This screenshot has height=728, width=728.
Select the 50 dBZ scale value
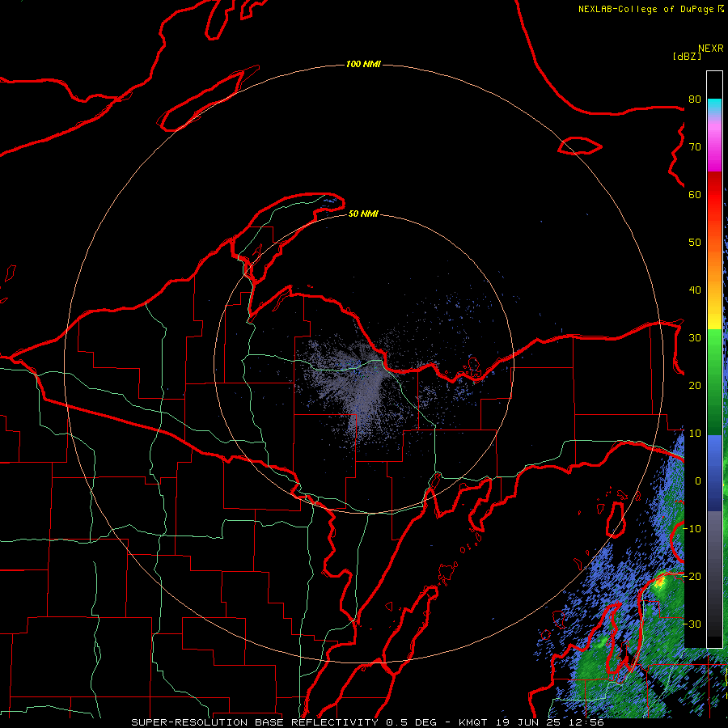pos(695,243)
